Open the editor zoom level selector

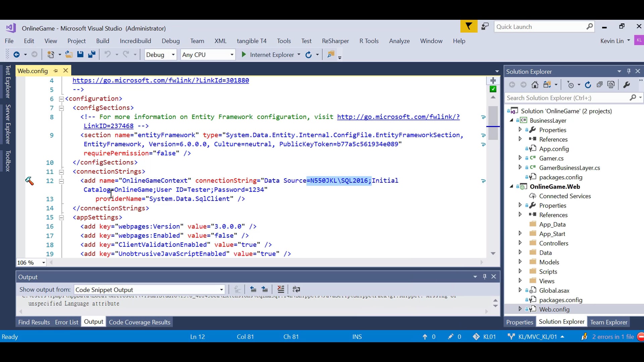pyautogui.click(x=43, y=262)
